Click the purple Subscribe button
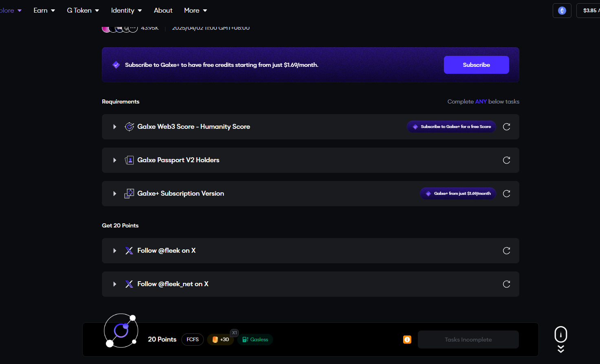600x364 pixels. [x=476, y=65]
